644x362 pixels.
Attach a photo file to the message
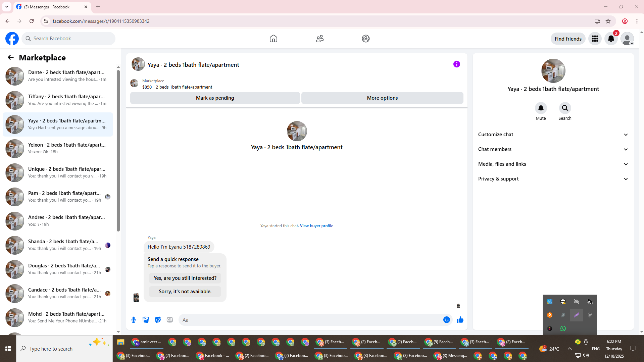[x=146, y=320]
